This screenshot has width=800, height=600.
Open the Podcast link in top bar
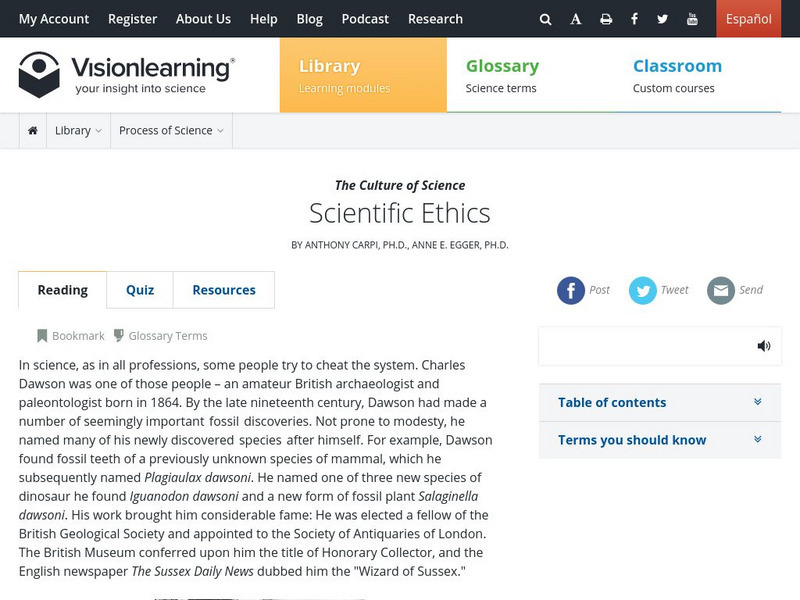(x=365, y=19)
